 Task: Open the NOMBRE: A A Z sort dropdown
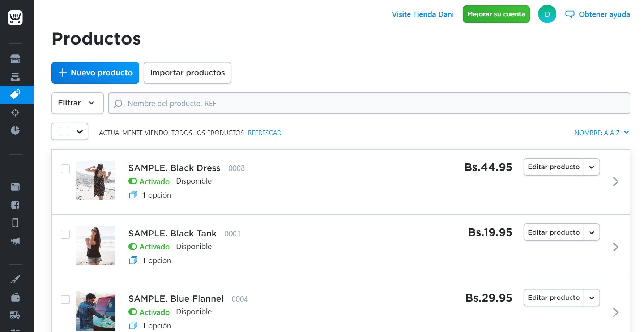click(602, 133)
